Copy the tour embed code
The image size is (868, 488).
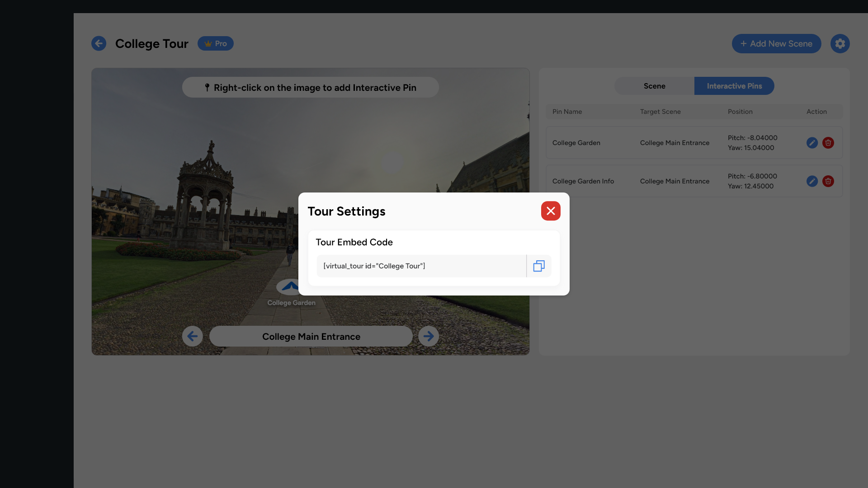click(x=538, y=266)
